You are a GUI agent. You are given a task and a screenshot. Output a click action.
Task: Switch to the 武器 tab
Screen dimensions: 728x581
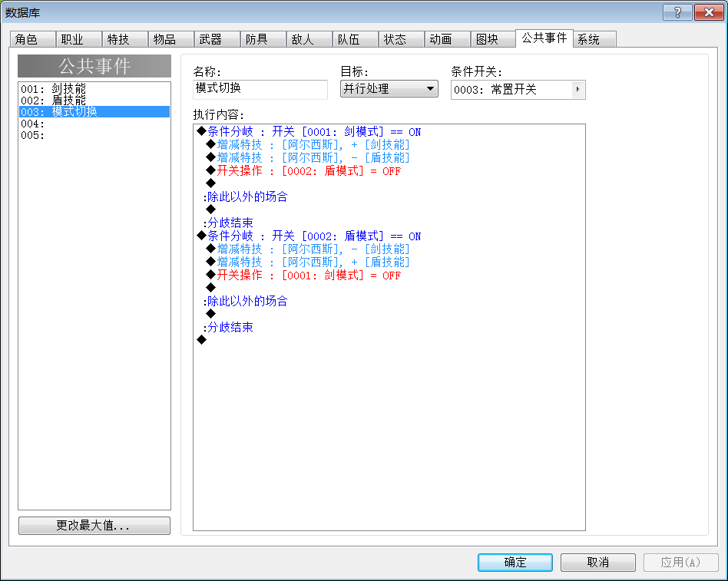[x=217, y=39]
